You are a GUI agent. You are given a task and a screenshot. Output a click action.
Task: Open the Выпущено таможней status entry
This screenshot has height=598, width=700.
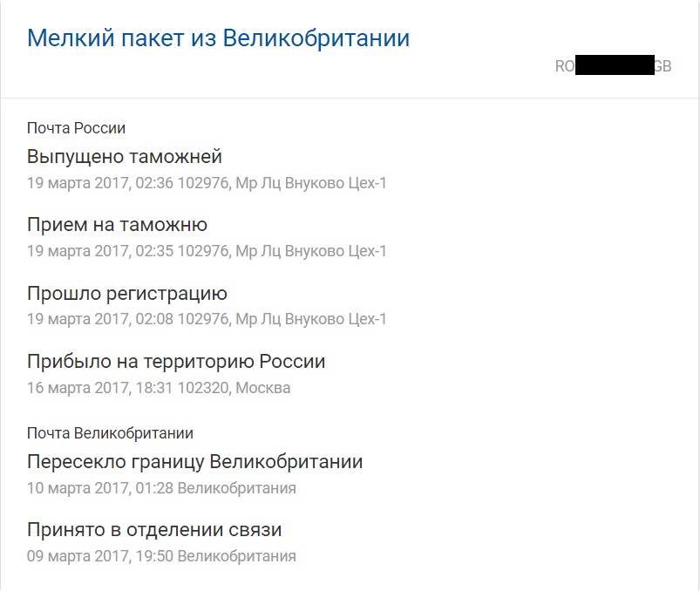(125, 157)
